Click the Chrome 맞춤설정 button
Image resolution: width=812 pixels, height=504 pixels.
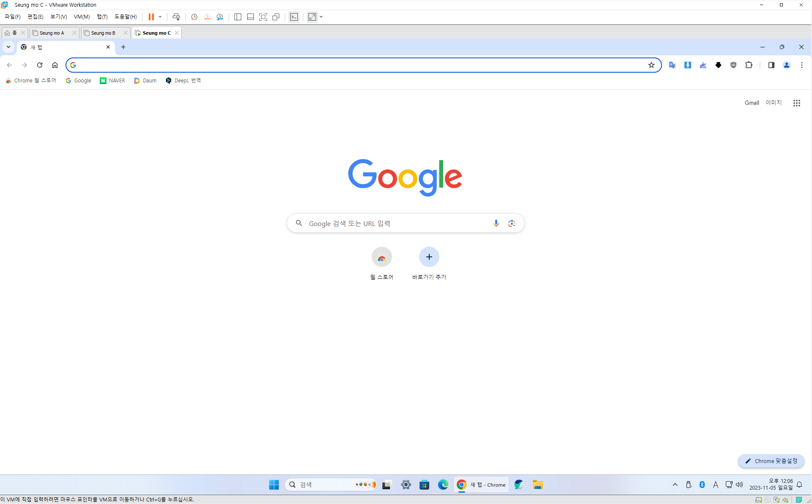[x=771, y=461]
